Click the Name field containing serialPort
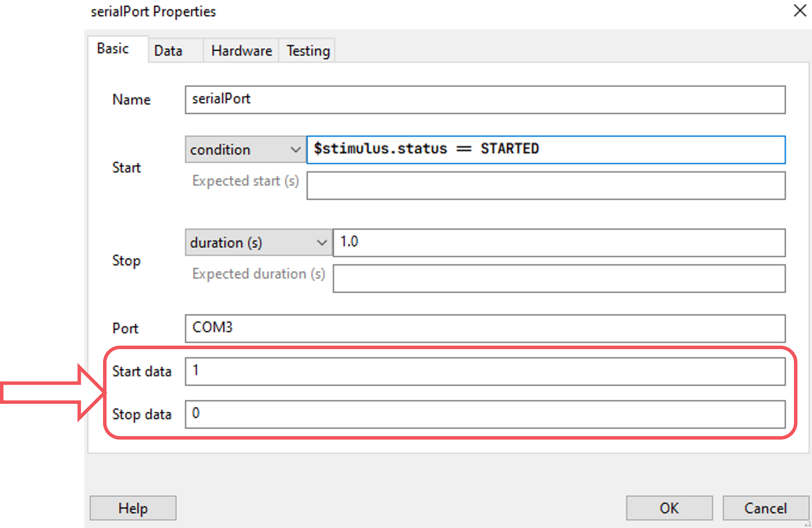This screenshot has width=812, height=528. coord(485,100)
